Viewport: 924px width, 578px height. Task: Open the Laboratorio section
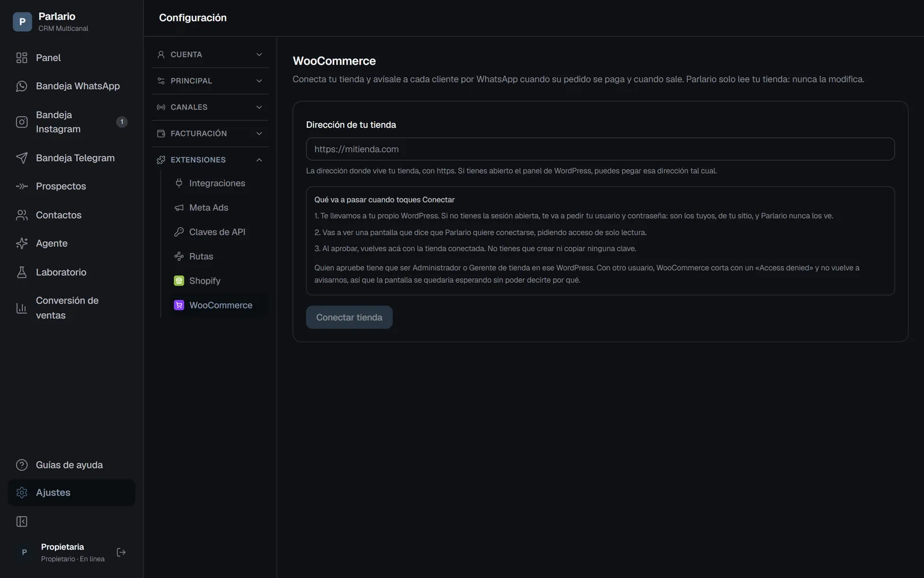(72, 272)
